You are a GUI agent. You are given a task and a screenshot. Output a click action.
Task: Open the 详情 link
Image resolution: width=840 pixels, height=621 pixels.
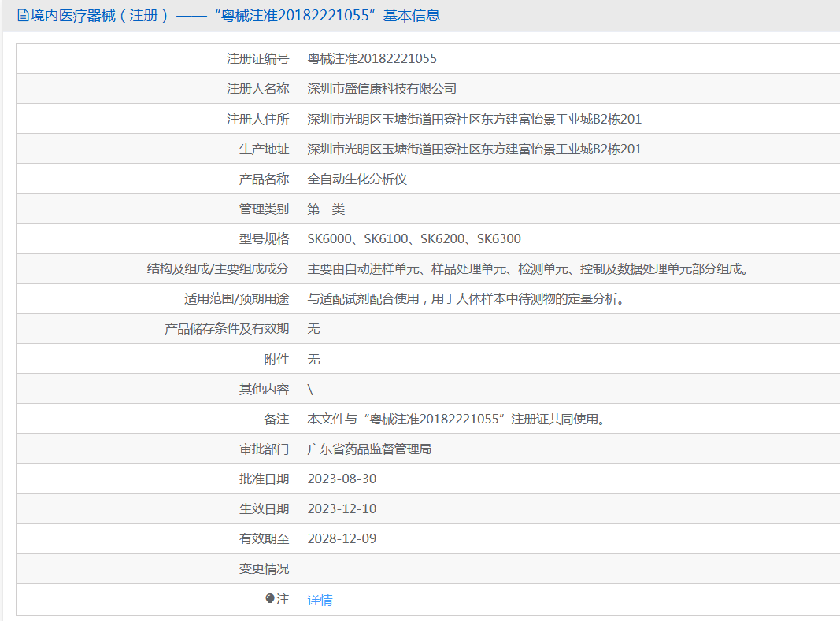320,600
